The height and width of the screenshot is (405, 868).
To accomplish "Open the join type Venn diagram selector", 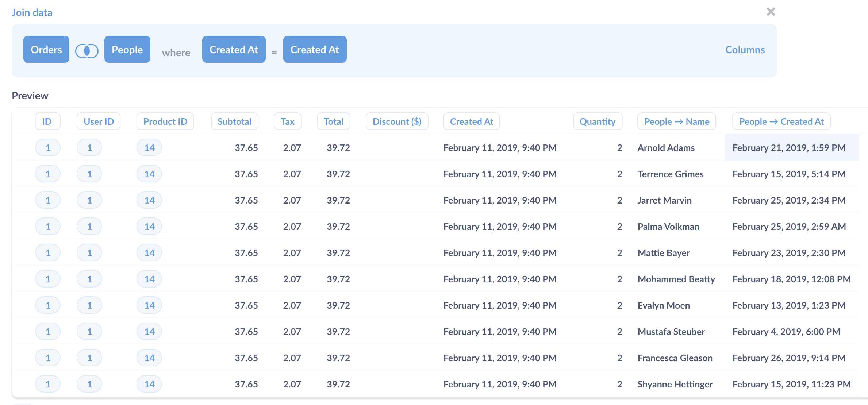I will tap(87, 51).
